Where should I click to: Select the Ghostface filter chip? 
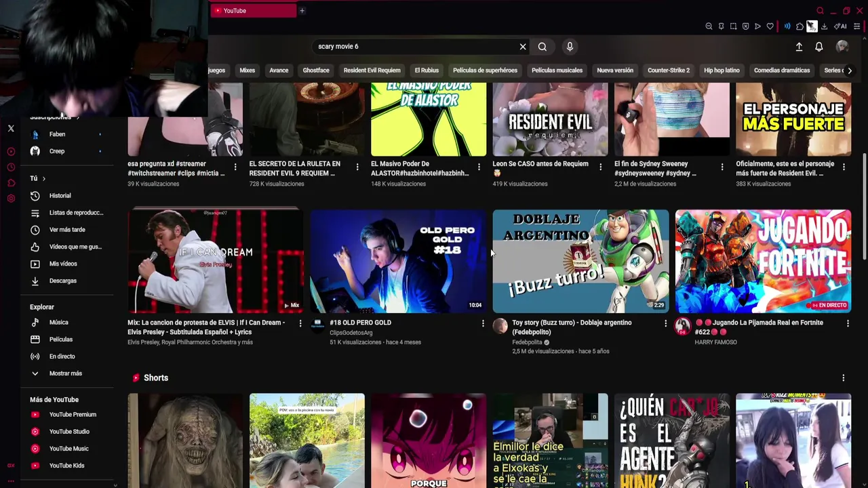click(316, 70)
